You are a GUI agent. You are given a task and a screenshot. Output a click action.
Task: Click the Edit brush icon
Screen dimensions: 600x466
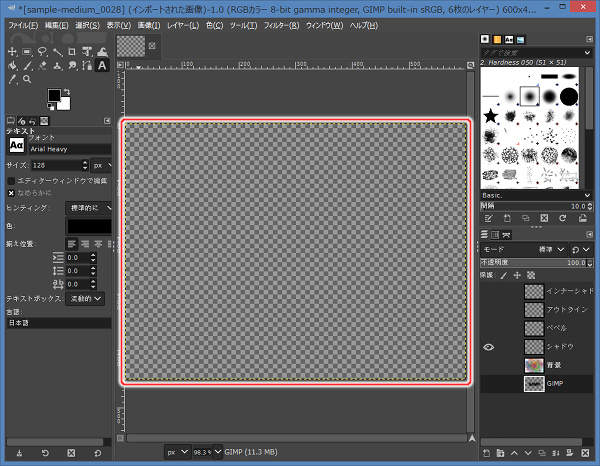(x=488, y=216)
